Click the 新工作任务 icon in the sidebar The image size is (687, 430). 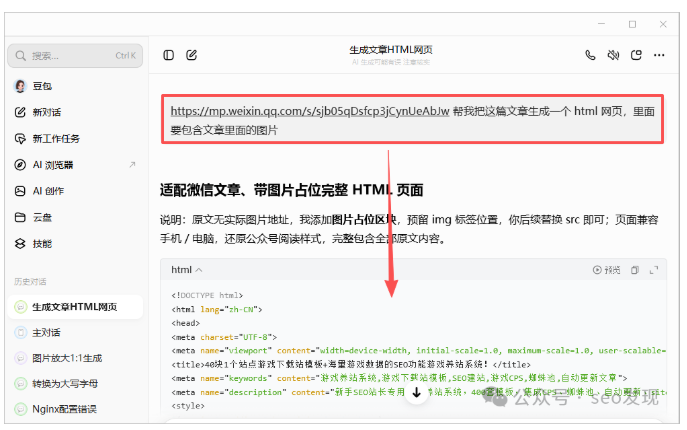(20, 139)
